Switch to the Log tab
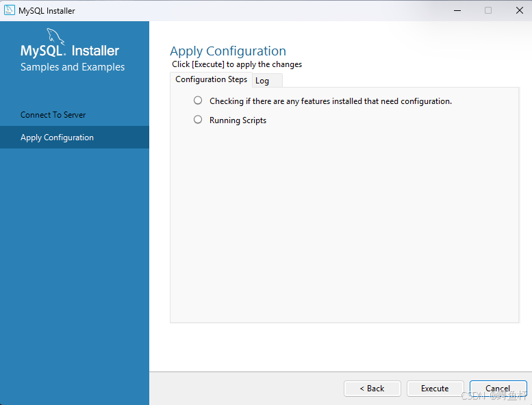532x405 pixels. [x=267, y=81]
